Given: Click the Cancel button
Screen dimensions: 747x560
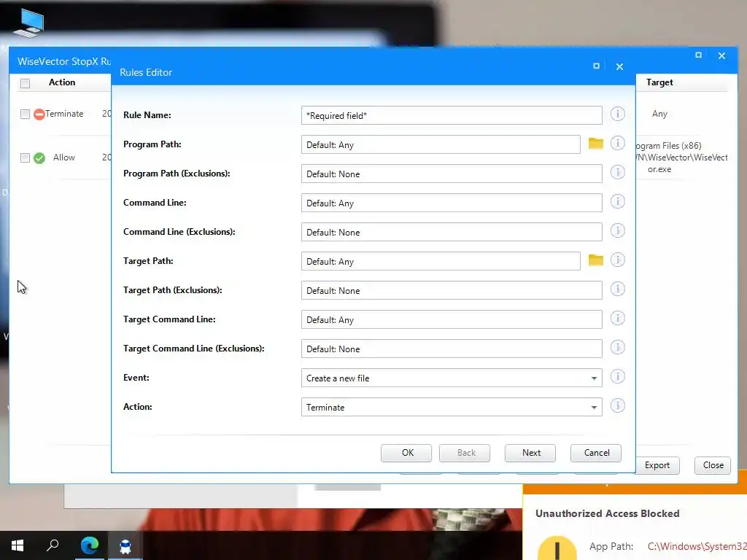Looking at the screenshot, I should pyautogui.click(x=596, y=453).
